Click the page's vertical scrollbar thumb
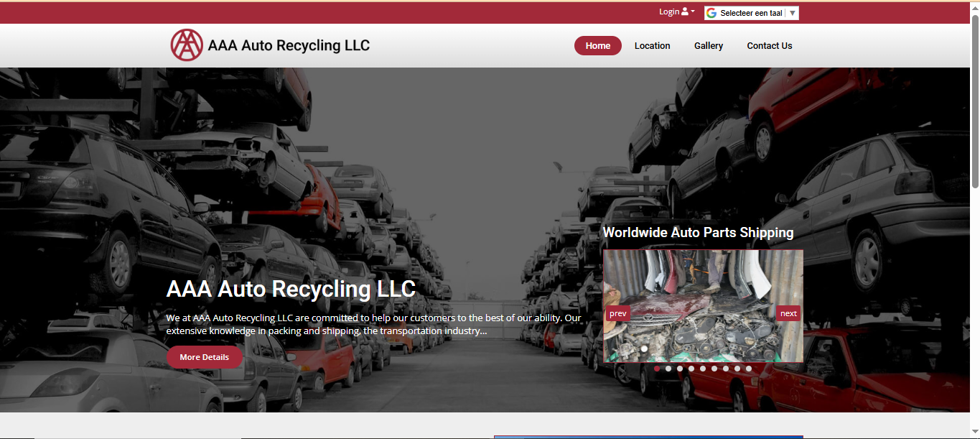The height and width of the screenshot is (439, 980). click(x=975, y=101)
